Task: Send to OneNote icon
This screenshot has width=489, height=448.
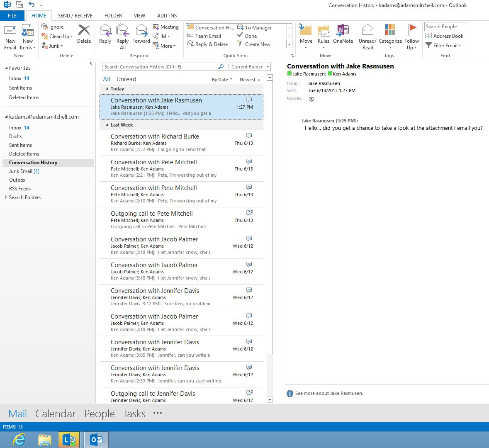Action: [343, 30]
